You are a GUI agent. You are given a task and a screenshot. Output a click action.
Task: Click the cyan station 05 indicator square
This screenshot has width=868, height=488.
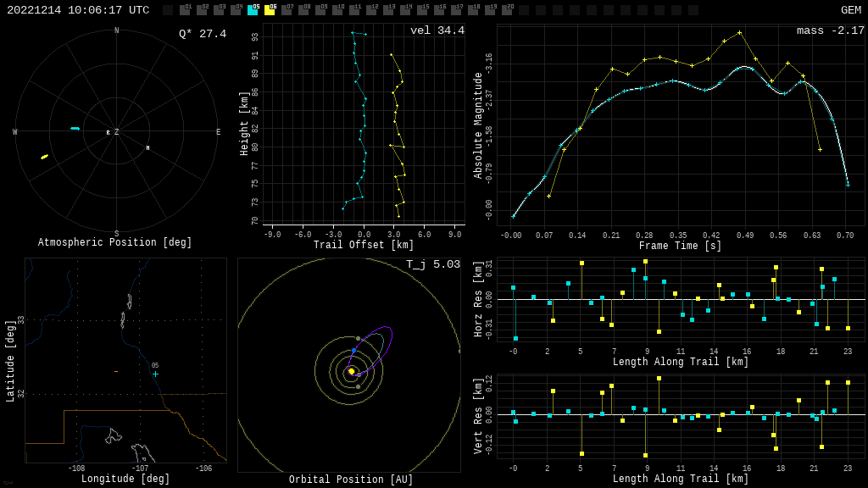[253, 10]
